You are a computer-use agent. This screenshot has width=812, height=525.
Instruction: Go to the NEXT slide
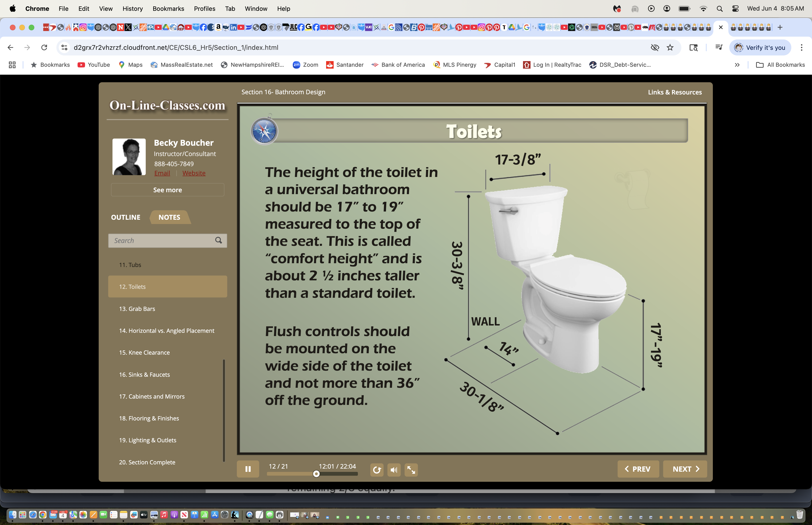tap(685, 469)
